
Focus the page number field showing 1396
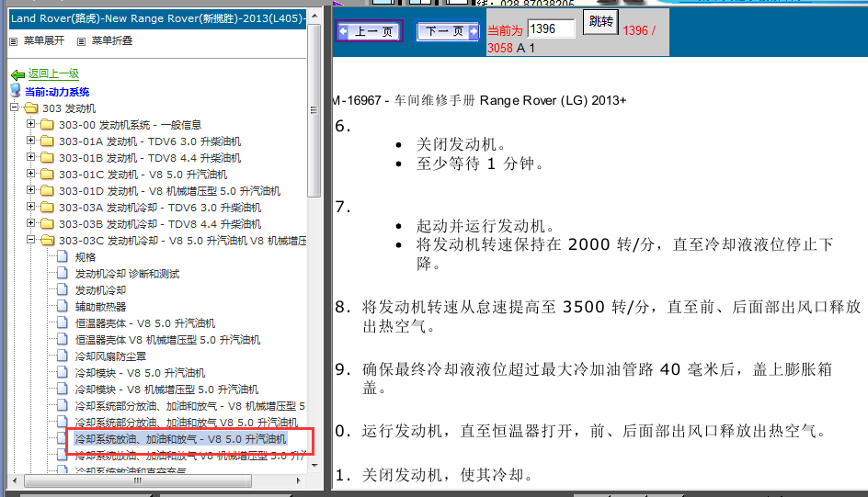coord(552,28)
